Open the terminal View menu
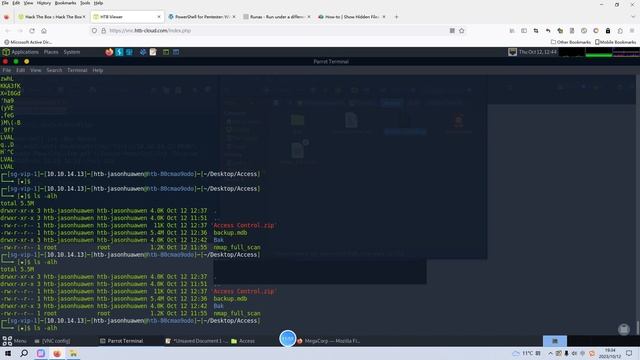 (36, 70)
